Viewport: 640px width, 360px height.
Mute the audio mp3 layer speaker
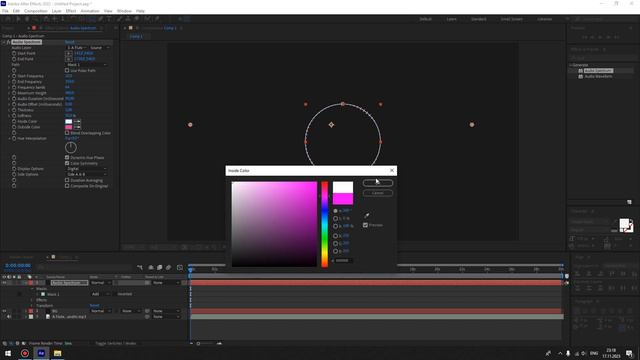click(9, 316)
